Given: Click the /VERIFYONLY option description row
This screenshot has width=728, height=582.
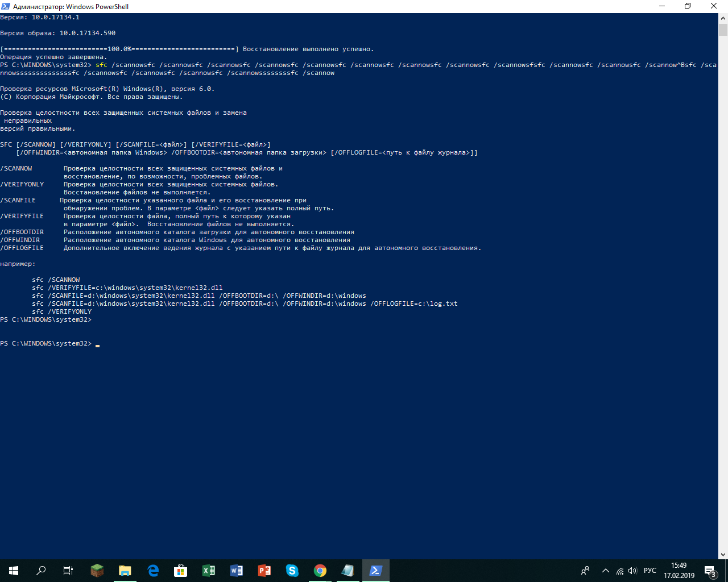Looking at the screenshot, I should (x=139, y=188).
